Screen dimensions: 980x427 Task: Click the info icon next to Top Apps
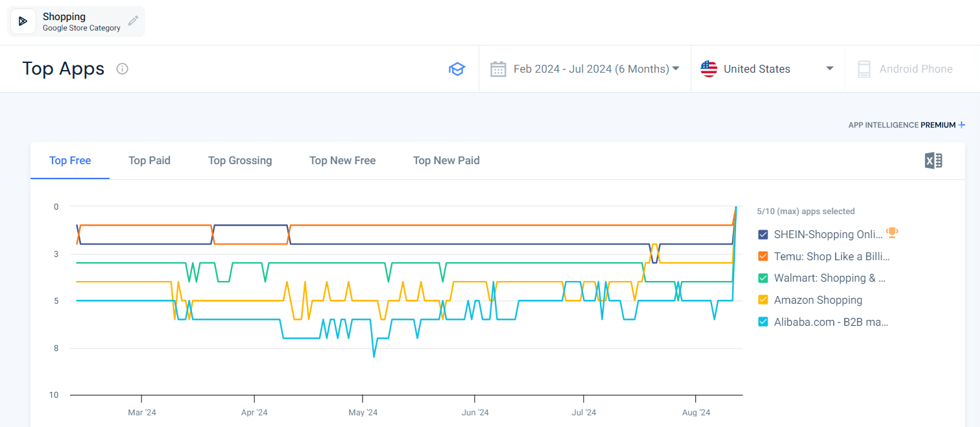coord(122,69)
